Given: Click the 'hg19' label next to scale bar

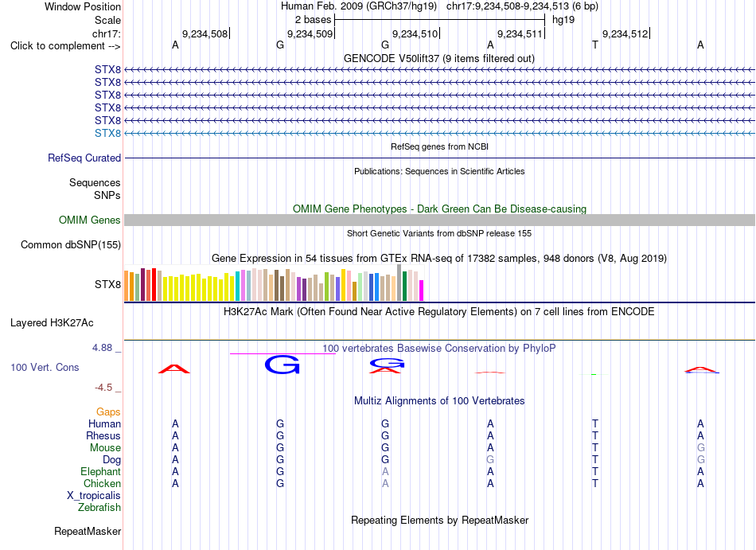Looking at the screenshot, I should (563, 20).
